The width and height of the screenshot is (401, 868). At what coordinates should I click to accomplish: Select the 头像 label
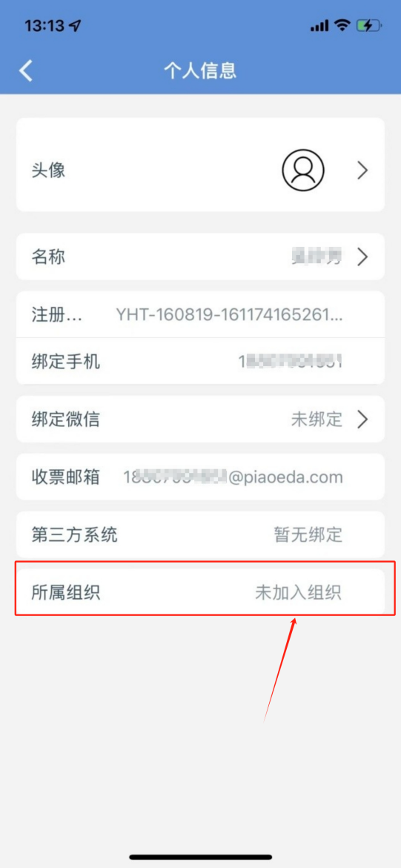(49, 170)
